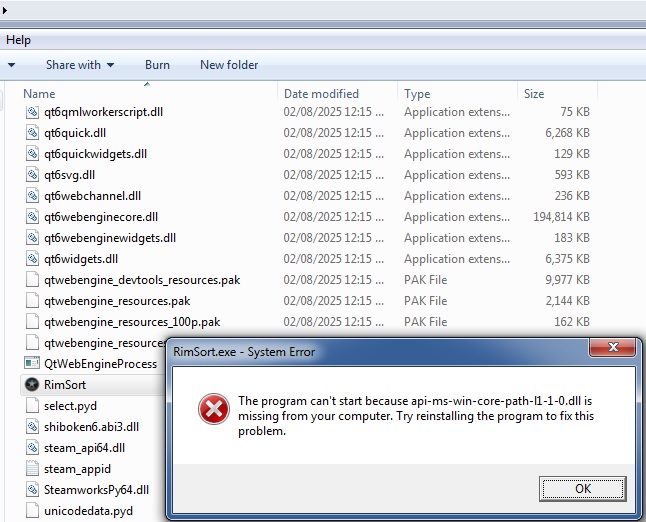This screenshot has width=646, height=522.
Task: Sort files by Date modified column
Action: [321, 94]
